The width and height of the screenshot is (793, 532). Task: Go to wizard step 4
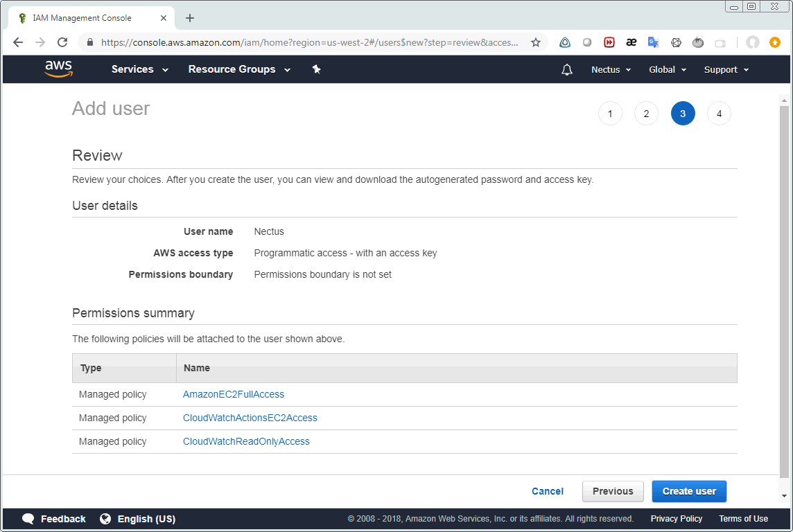click(719, 114)
